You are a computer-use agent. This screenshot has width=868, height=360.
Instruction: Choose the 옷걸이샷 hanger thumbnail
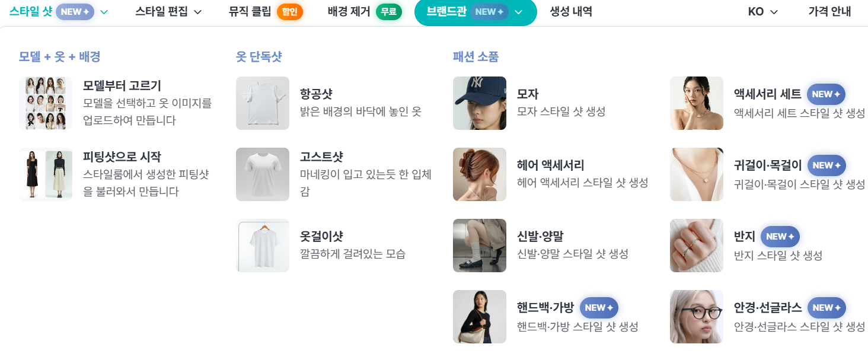[263, 246]
